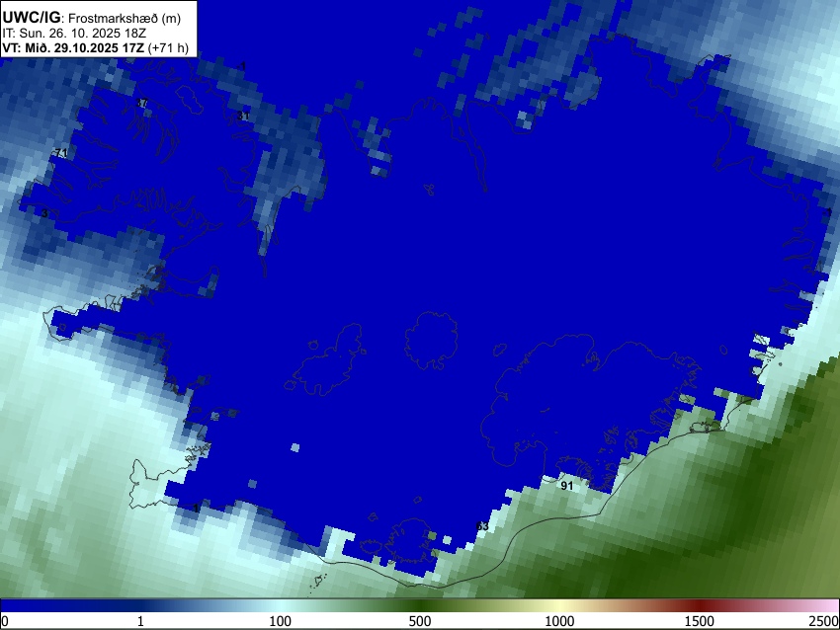The height and width of the screenshot is (630, 840).
Task: Select the initialization time line 'IT: Sun. 26. 10. 2025 18Z'
Action: tap(74, 34)
